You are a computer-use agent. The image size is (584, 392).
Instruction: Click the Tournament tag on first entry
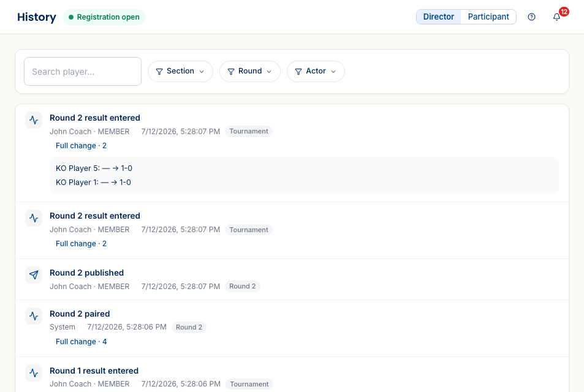click(x=249, y=132)
